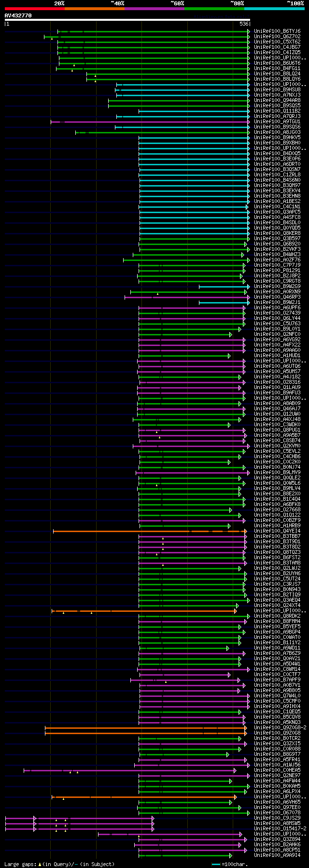Select the UniRef100_C0HEA5 label

[277, 770]
